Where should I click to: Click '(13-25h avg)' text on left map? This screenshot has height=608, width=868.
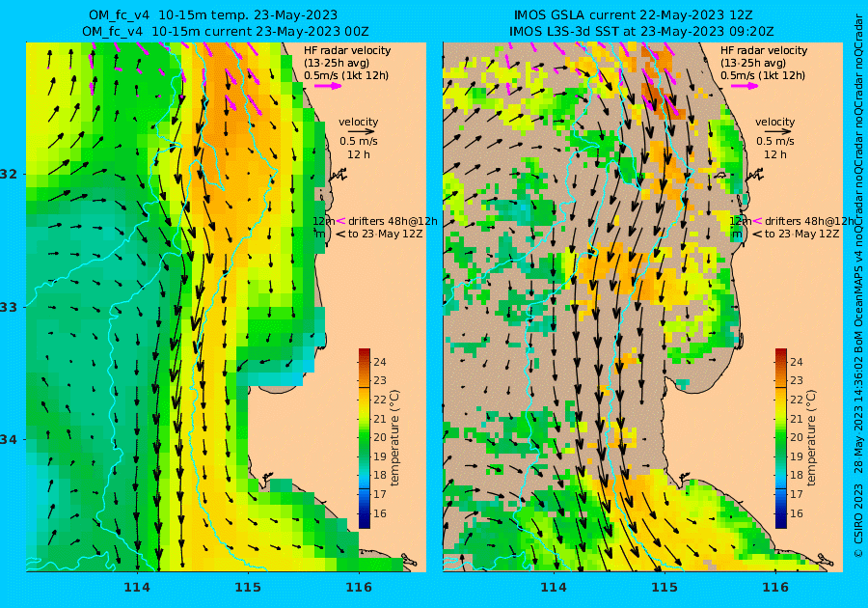tap(337, 63)
